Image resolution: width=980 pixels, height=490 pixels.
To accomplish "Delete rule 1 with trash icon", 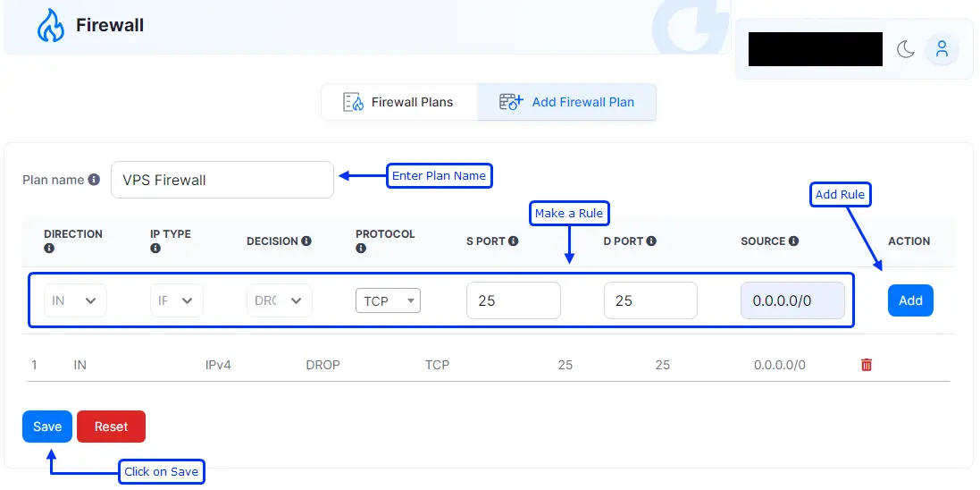I will 867,365.
